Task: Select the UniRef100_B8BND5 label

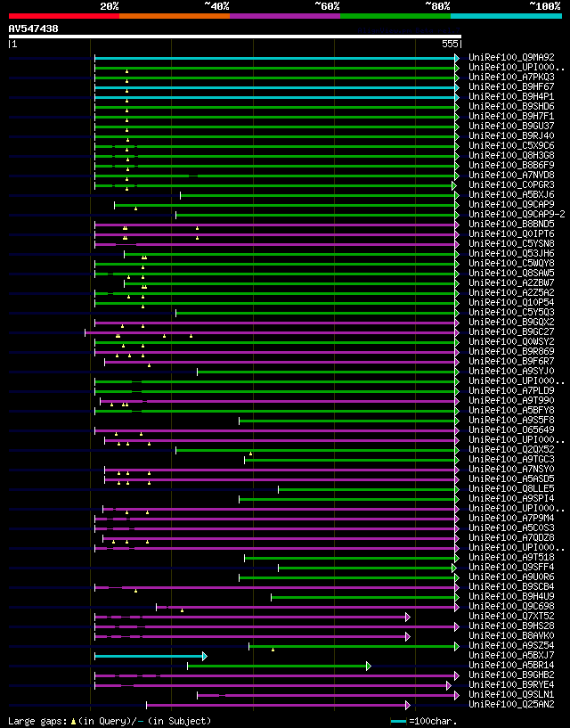Action: pos(511,224)
